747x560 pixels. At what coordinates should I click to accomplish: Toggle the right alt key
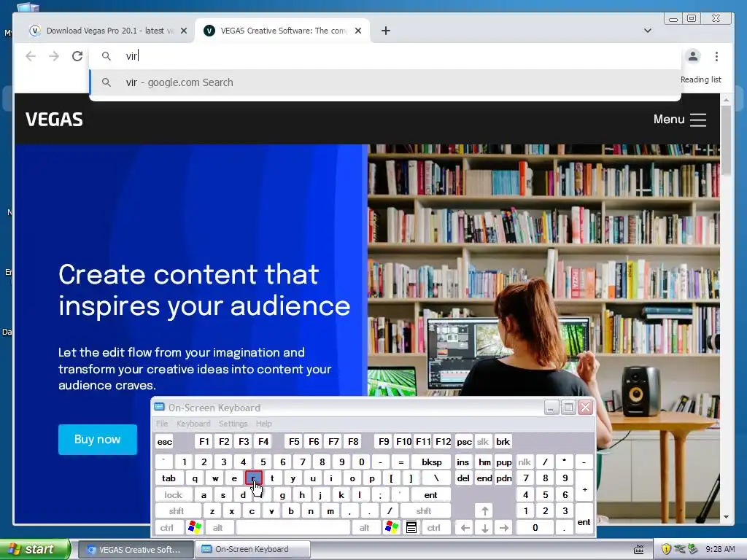(365, 528)
